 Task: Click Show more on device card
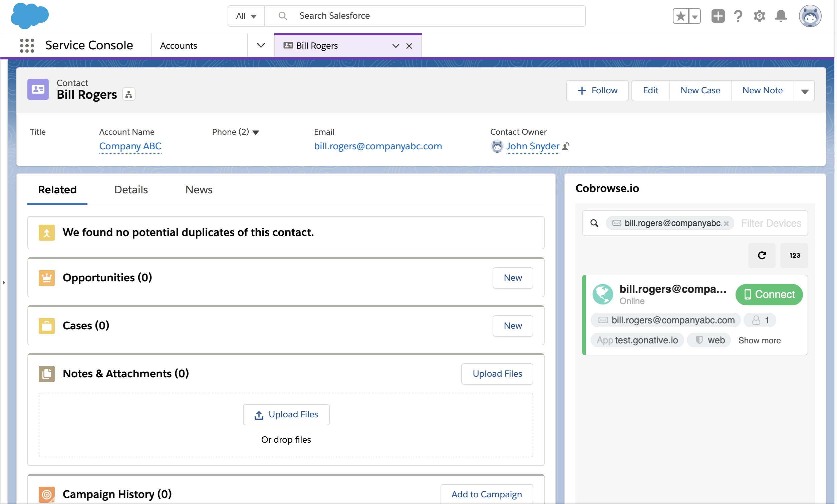click(759, 340)
